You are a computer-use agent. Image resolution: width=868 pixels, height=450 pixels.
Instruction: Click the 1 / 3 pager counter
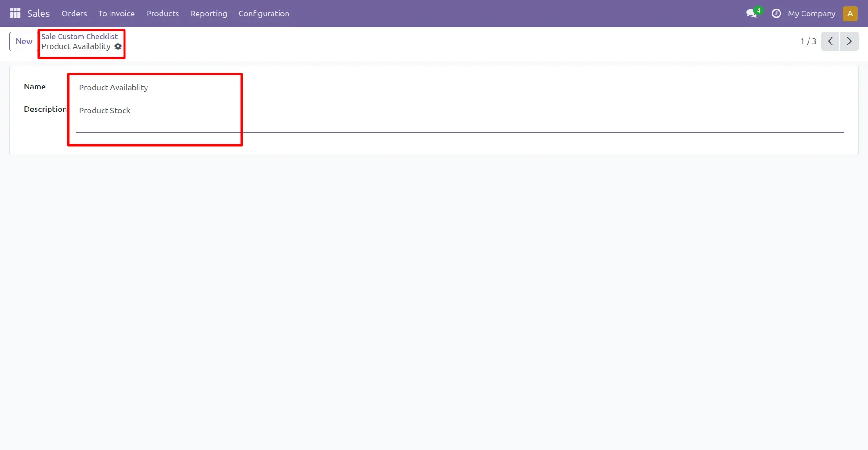808,41
